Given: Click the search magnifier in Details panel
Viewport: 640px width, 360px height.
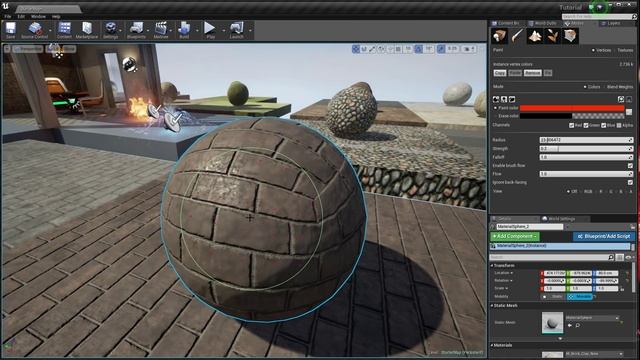Looking at the screenshot, I should pyautogui.click(x=611, y=257).
